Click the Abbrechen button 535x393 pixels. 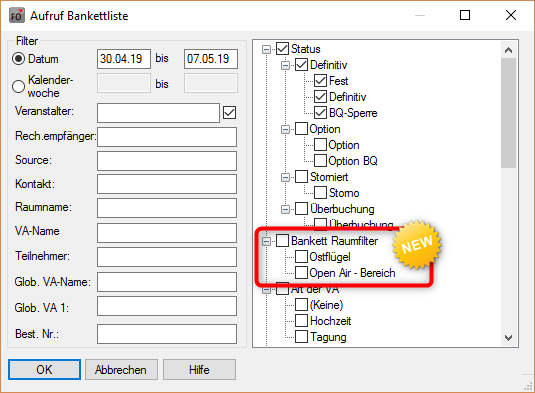[x=121, y=369]
